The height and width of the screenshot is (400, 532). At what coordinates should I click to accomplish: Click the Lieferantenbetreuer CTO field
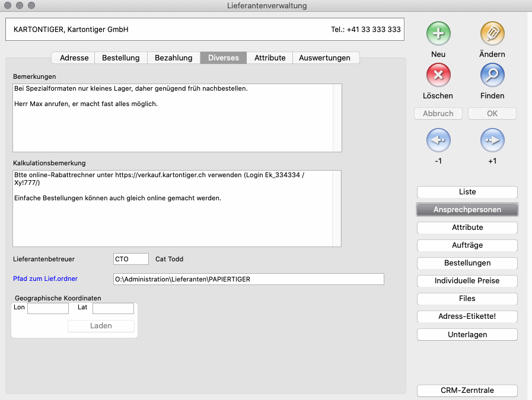coord(130,259)
